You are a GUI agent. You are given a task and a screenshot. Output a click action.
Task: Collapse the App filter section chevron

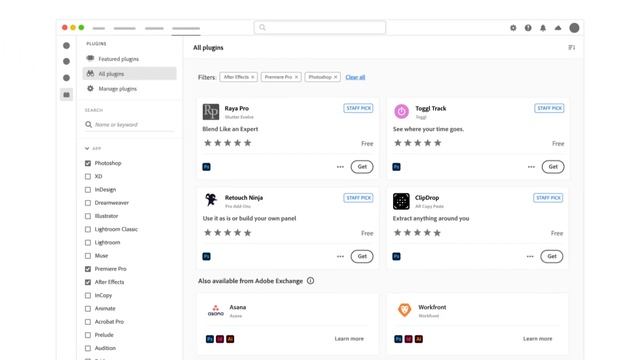tap(87, 149)
